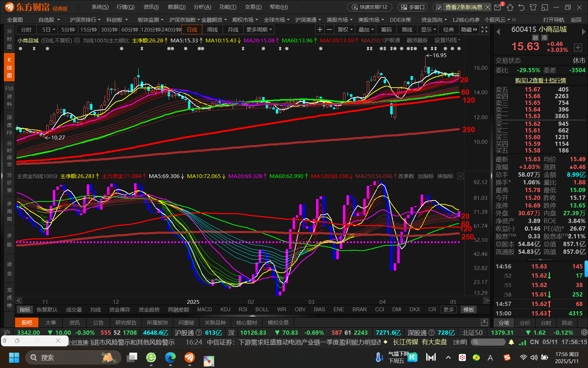Open the 分析(A) menu
This screenshot has height=368, width=588.
(x=202, y=7)
